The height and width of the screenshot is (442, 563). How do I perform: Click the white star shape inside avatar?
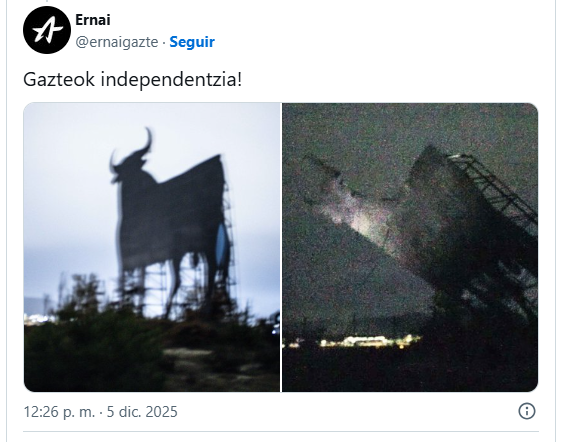tap(47, 30)
